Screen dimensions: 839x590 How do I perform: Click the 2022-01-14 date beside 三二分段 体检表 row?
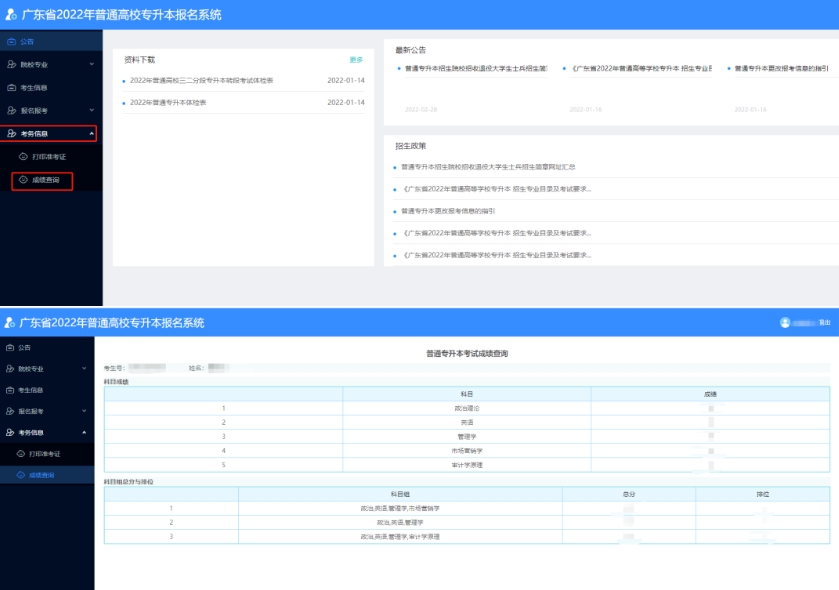coord(346,80)
